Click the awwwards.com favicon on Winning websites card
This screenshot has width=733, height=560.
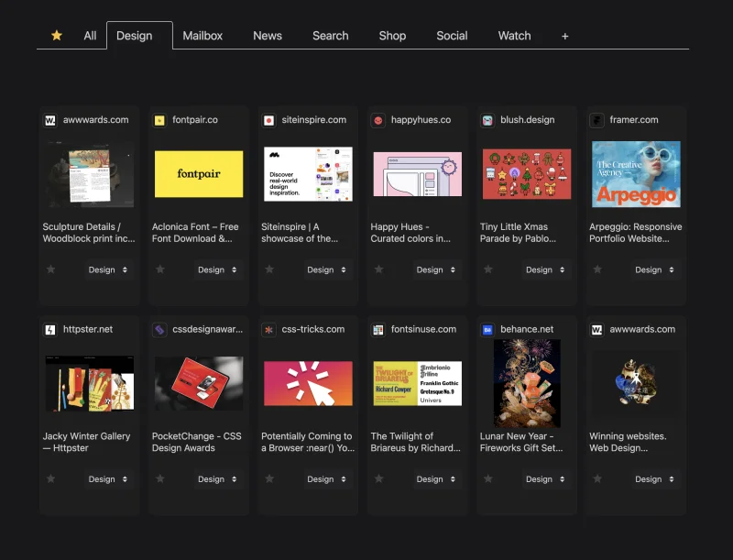point(597,330)
